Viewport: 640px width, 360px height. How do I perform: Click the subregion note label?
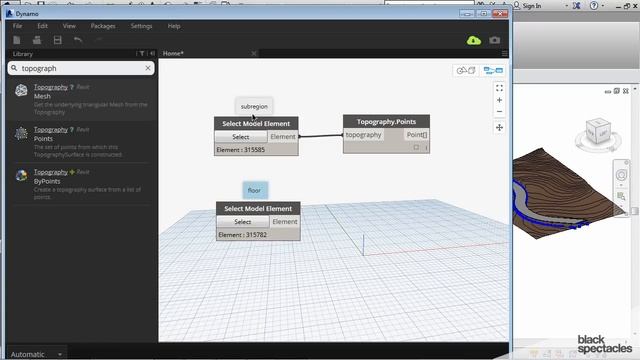254,107
